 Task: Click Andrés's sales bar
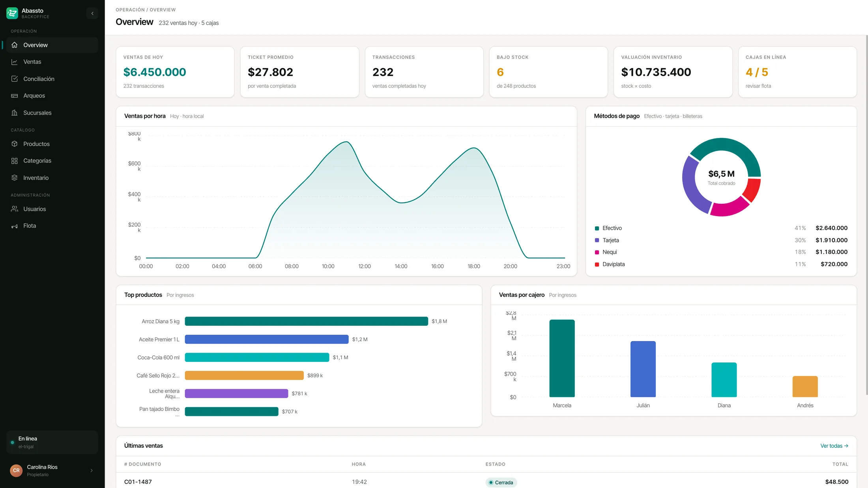click(x=805, y=386)
